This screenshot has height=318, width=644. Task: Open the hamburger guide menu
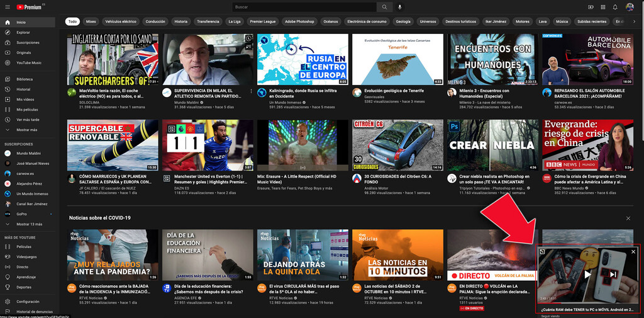coord(8,7)
